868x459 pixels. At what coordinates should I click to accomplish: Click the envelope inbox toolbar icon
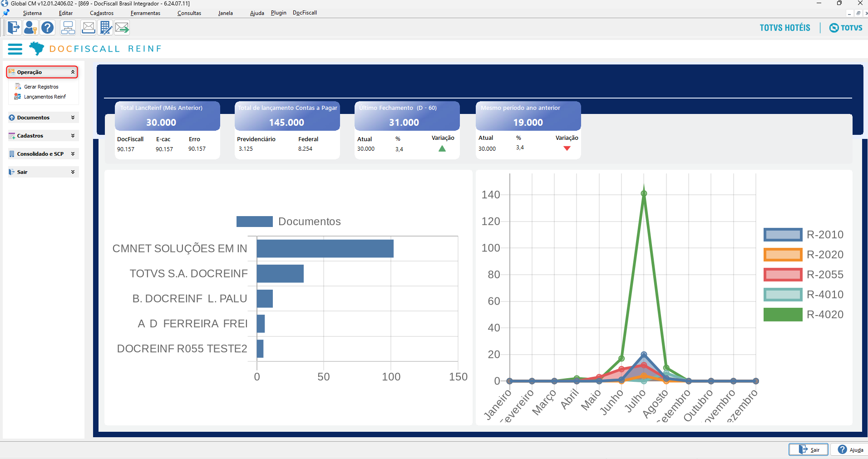coord(89,28)
